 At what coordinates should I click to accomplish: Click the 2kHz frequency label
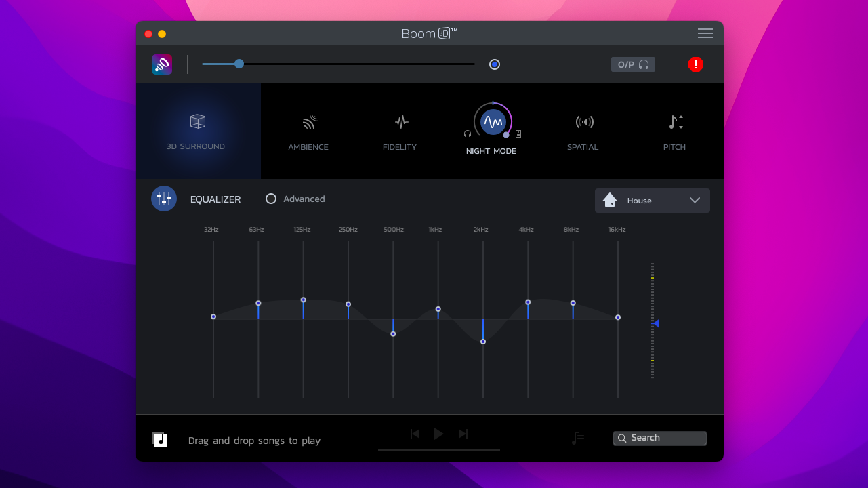coord(481,230)
